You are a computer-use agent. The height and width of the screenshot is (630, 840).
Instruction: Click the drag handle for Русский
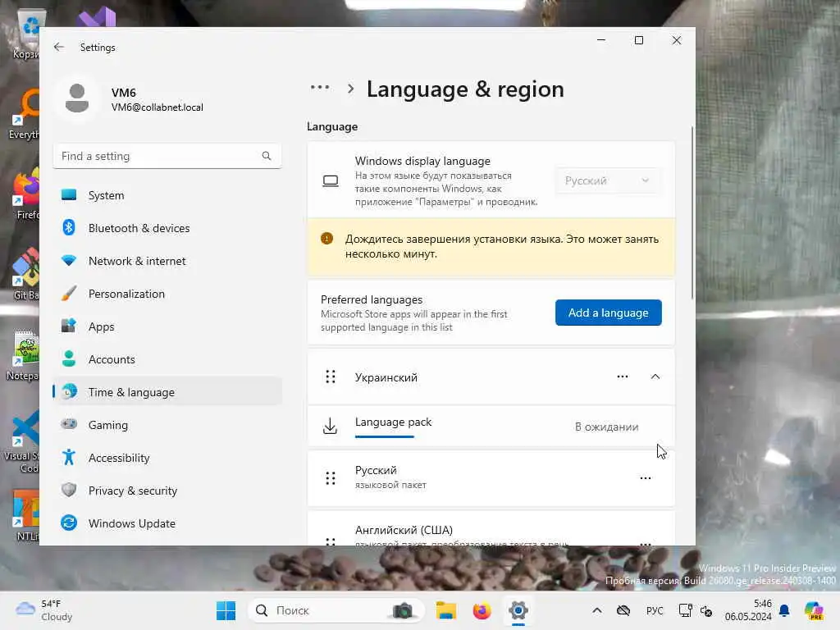pyautogui.click(x=331, y=478)
